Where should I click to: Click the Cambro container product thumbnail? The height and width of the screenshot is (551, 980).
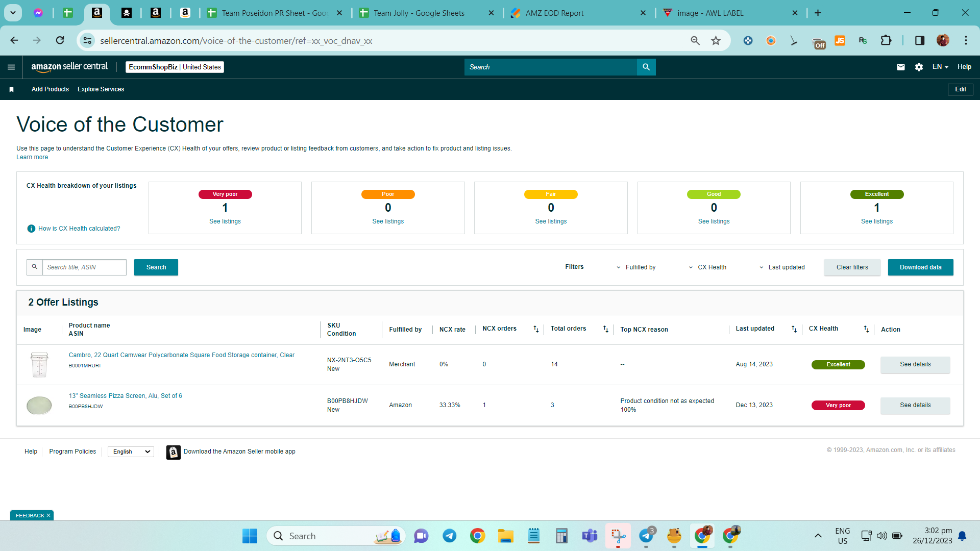tap(39, 365)
